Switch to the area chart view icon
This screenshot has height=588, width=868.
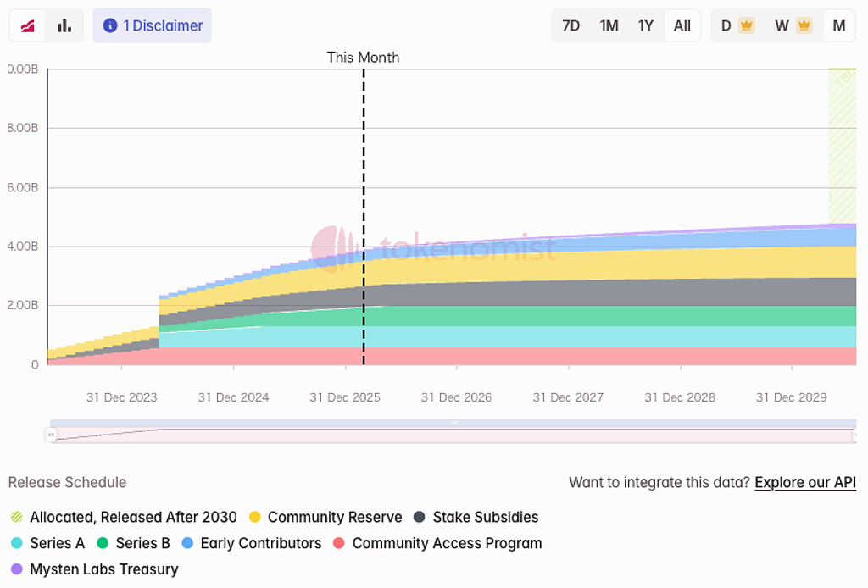28,25
